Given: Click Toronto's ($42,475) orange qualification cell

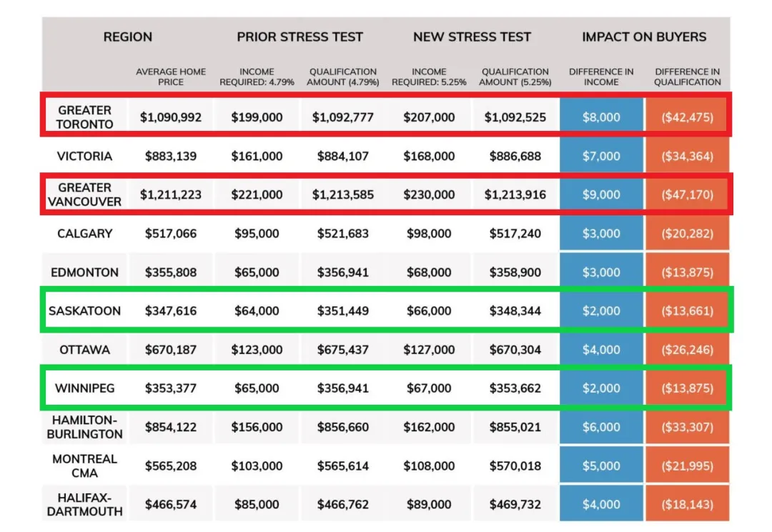Looking at the screenshot, I should coord(688,117).
